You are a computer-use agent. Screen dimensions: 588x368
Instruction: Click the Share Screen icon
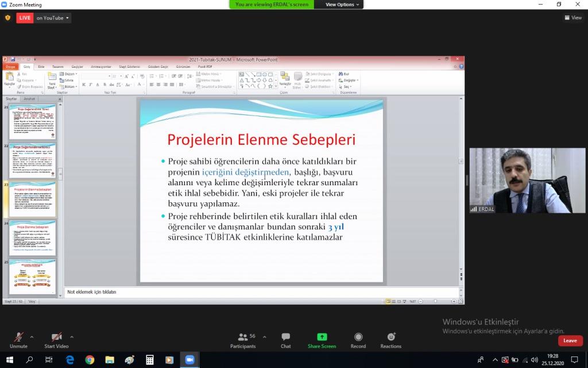(x=322, y=337)
